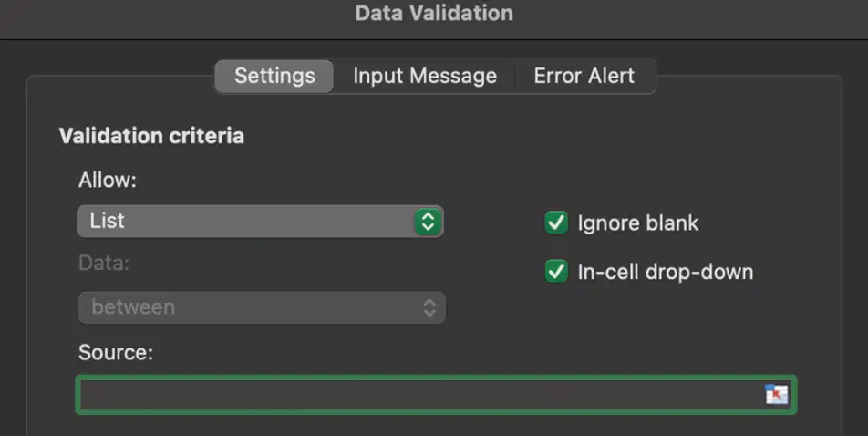Toggle the Ignore blank checkbox

[556, 223]
